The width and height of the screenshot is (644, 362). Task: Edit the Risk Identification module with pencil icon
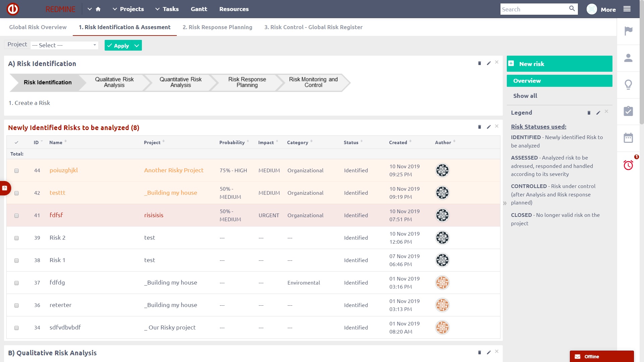(489, 63)
